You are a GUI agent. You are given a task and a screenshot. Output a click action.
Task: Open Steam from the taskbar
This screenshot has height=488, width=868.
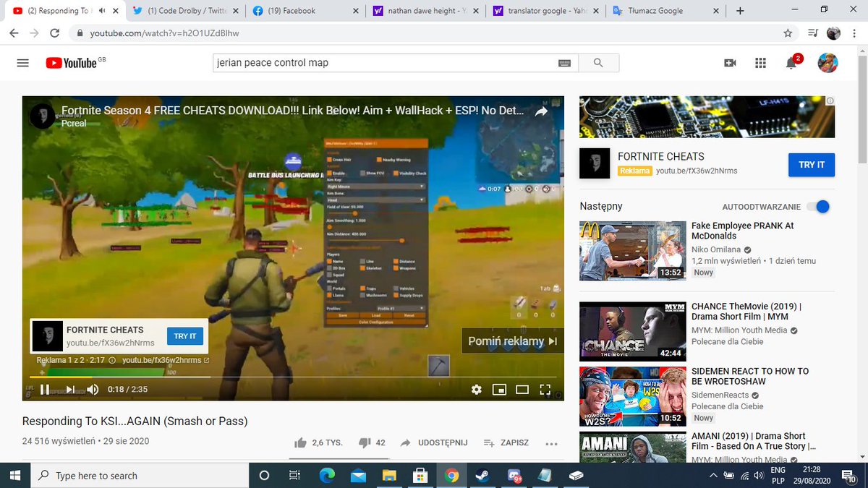(x=483, y=476)
